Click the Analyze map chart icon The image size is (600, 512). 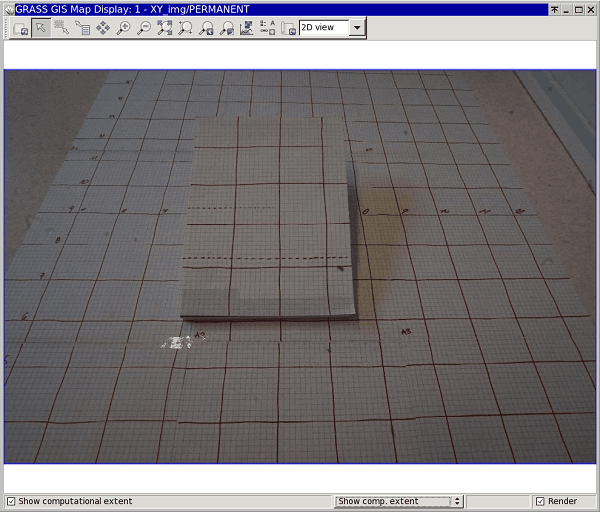247,28
